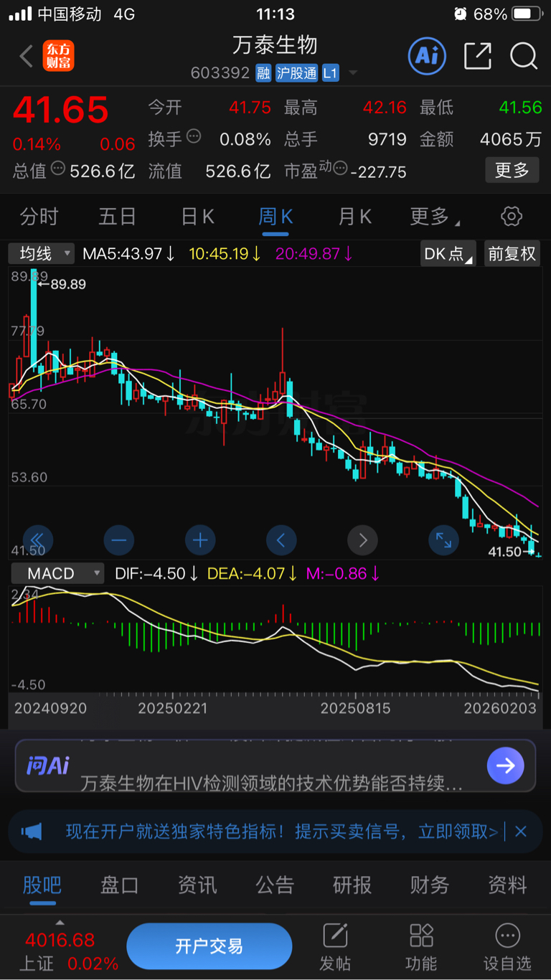Dismiss the promotion banner

click(x=521, y=831)
